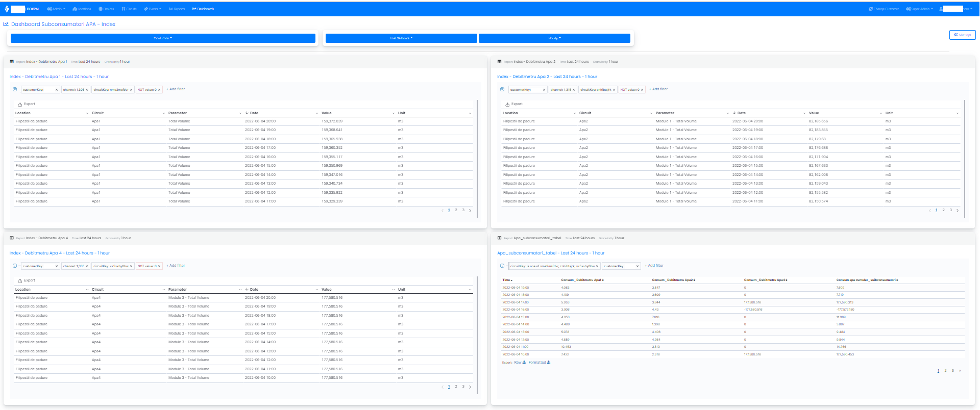980x410 pixels.
Task: Click table icon of Debitmetru Apa 4 report header
Action: pyautogui.click(x=12, y=238)
